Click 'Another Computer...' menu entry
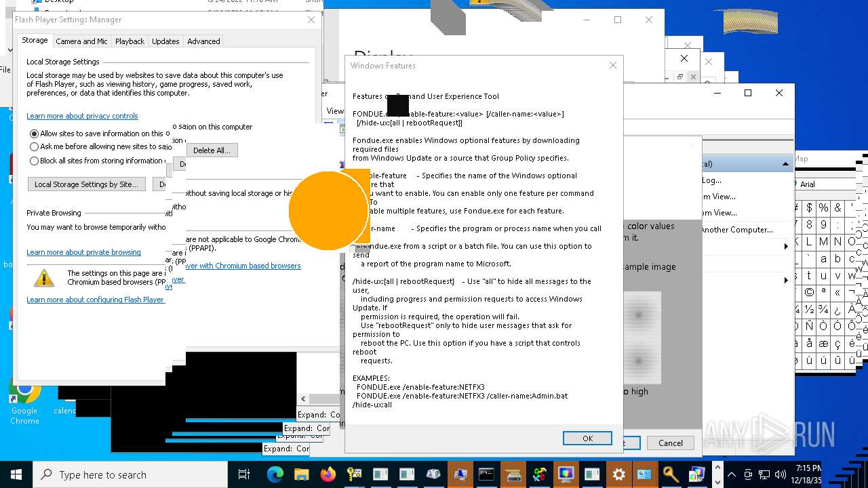 [x=736, y=230]
